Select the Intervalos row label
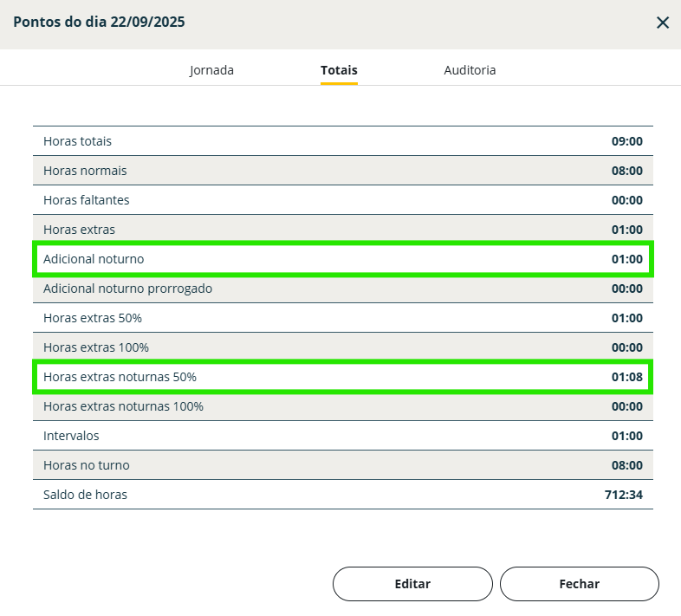 pos(71,436)
